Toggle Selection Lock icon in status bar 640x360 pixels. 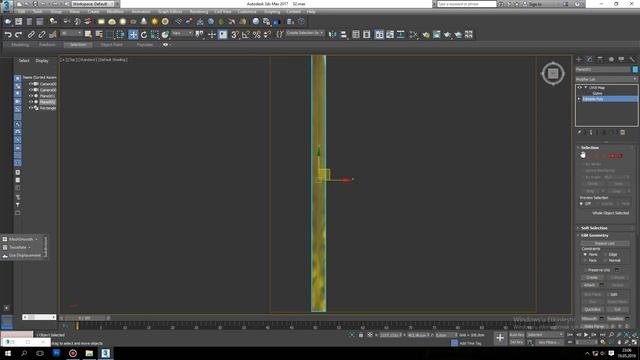pyautogui.click(x=361, y=335)
